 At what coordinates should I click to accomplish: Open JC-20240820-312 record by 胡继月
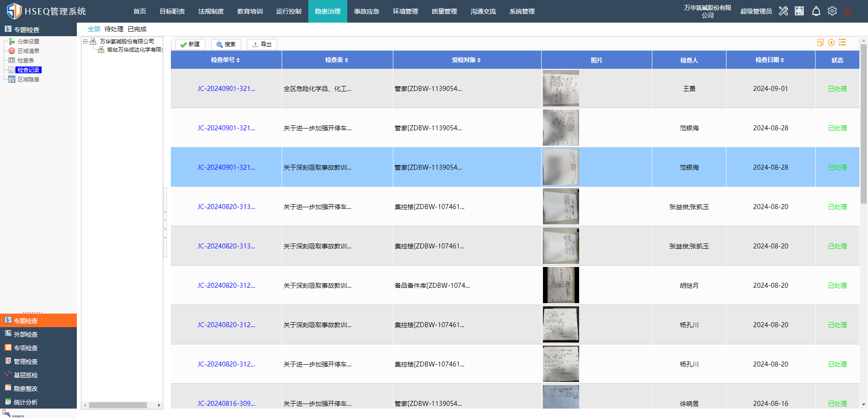pyautogui.click(x=226, y=286)
